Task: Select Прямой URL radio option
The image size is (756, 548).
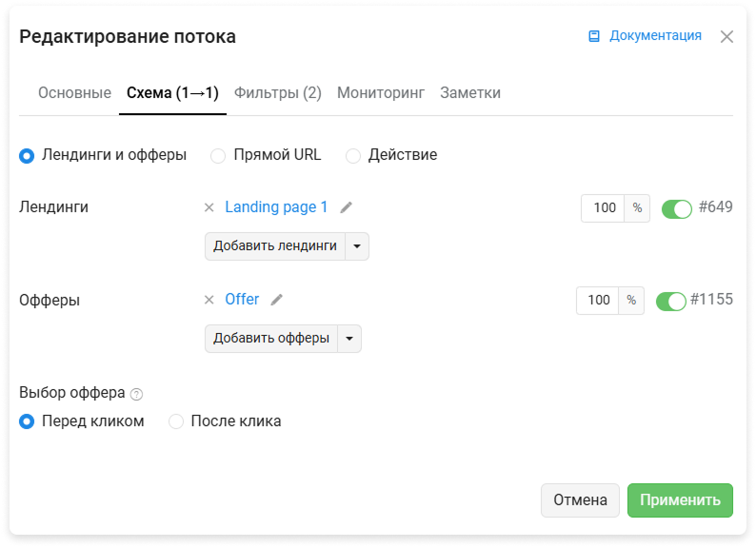Action: [218, 156]
